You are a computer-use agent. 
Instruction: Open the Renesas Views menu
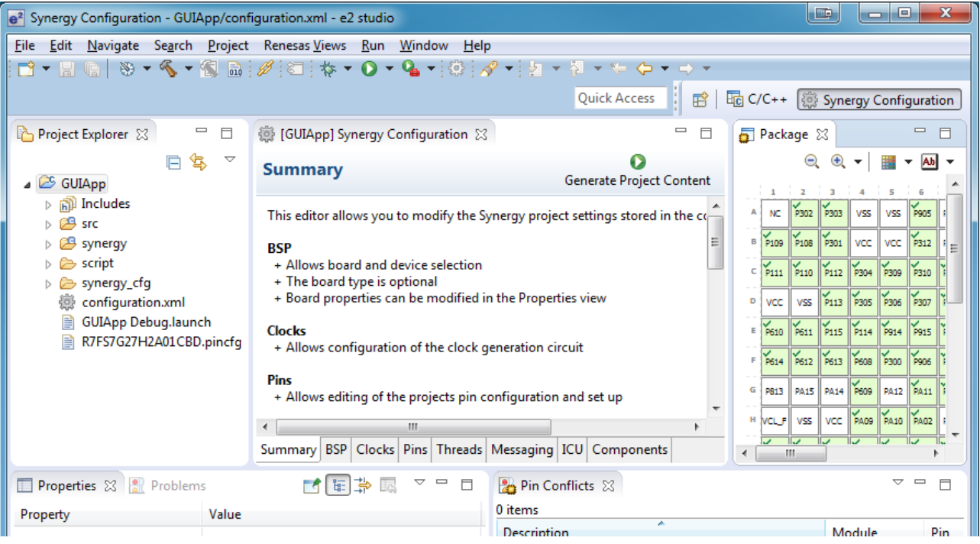305,45
